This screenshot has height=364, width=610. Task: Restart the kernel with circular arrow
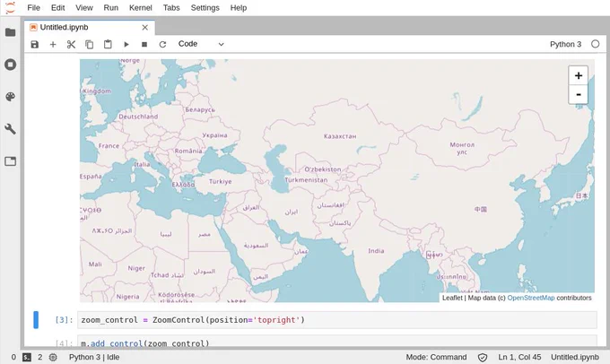162,44
